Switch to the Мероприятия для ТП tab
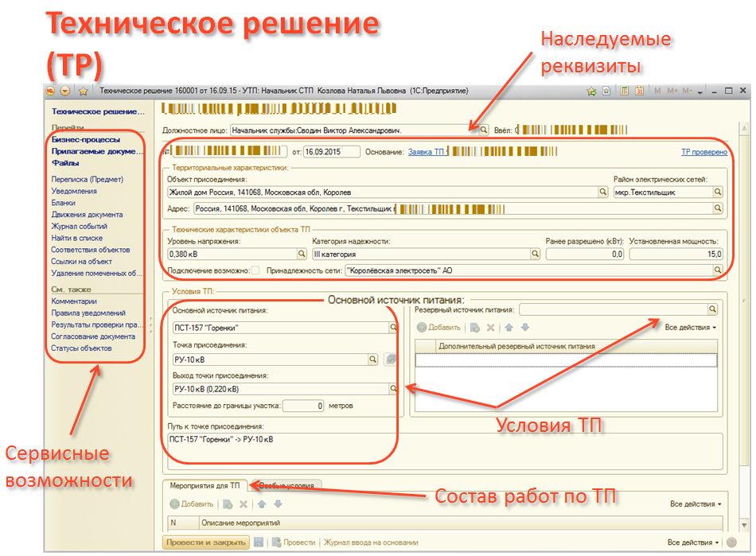The image size is (756, 556). (206, 485)
